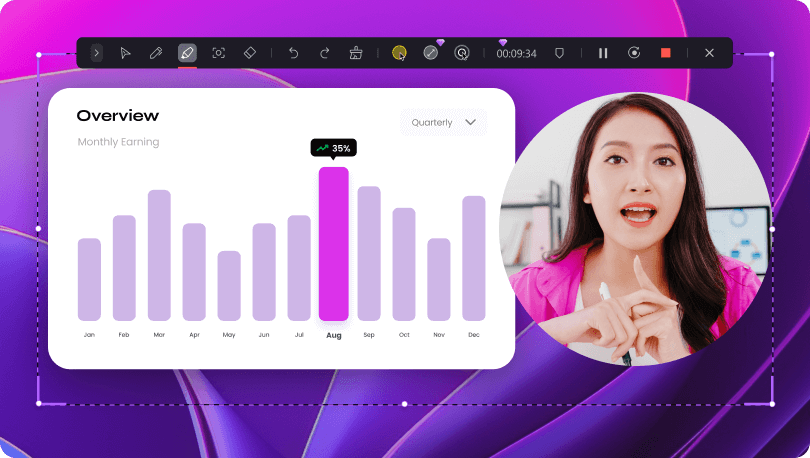Select the Sep bar in the chart
The height and width of the screenshot is (458, 810).
pyautogui.click(x=369, y=254)
